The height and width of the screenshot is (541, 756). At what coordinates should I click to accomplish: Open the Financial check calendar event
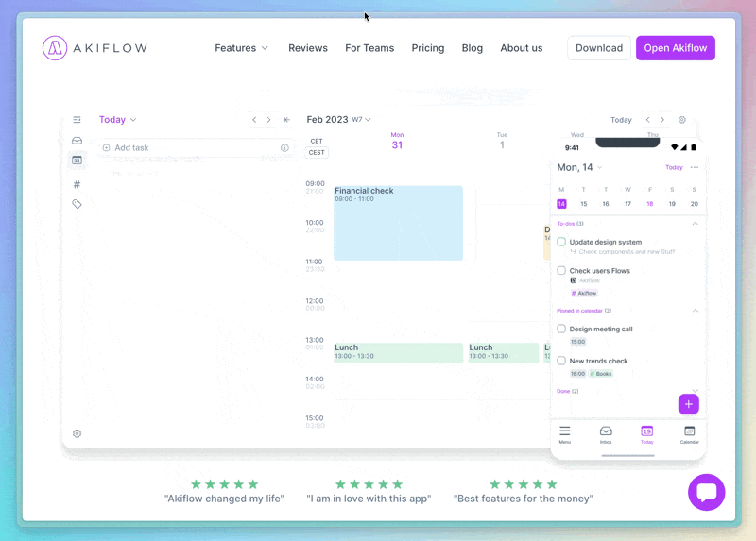tap(398, 223)
